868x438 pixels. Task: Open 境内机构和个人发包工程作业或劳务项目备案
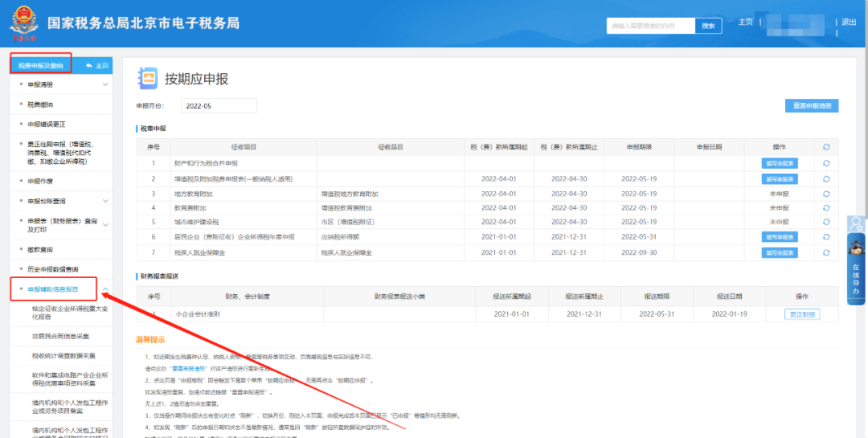tap(69, 407)
